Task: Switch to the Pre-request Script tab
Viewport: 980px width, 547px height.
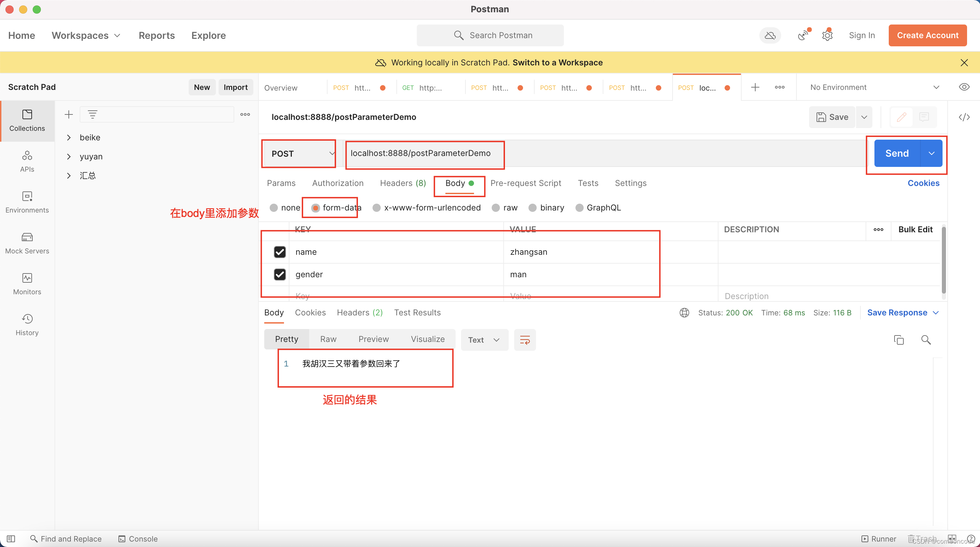Action: (x=526, y=183)
